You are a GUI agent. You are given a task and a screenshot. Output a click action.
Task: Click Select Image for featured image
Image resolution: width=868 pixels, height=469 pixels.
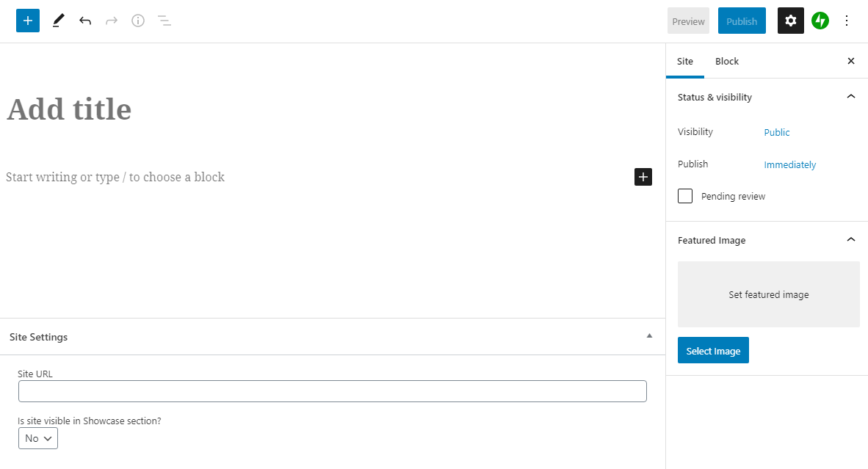[713, 350]
